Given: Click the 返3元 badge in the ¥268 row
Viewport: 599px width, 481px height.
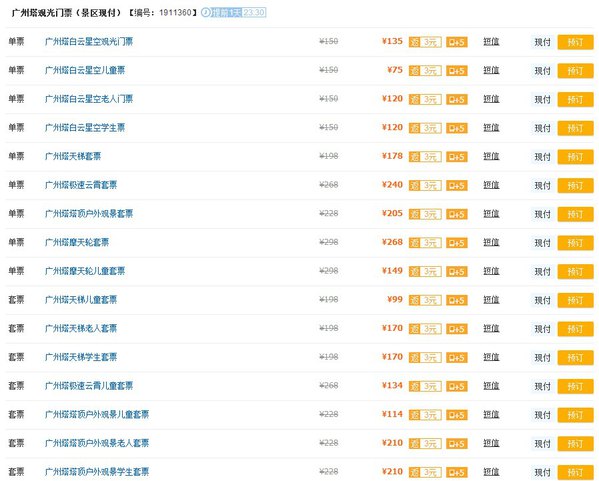Looking at the screenshot, I should (425, 243).
